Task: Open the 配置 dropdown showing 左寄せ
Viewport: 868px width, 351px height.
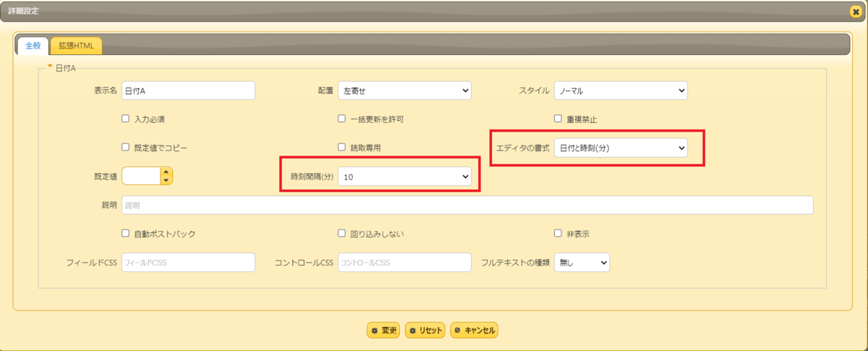Action: [x=404, y=90]
